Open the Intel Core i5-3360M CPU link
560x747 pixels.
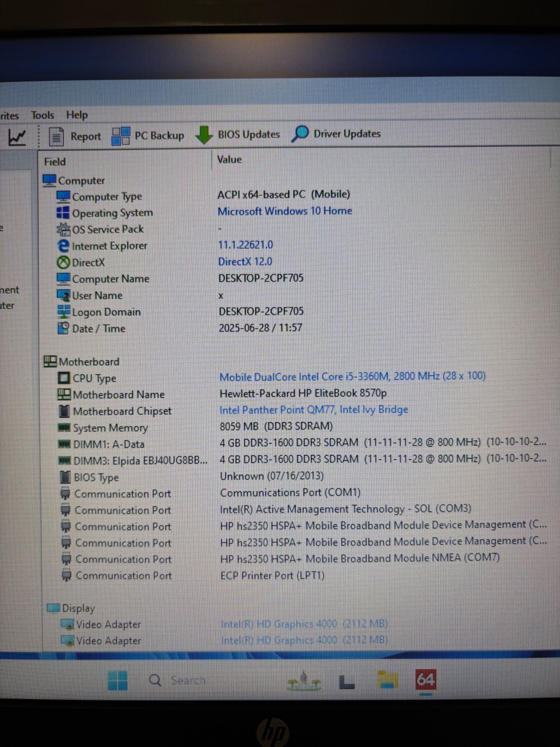(x=353, y=376)
